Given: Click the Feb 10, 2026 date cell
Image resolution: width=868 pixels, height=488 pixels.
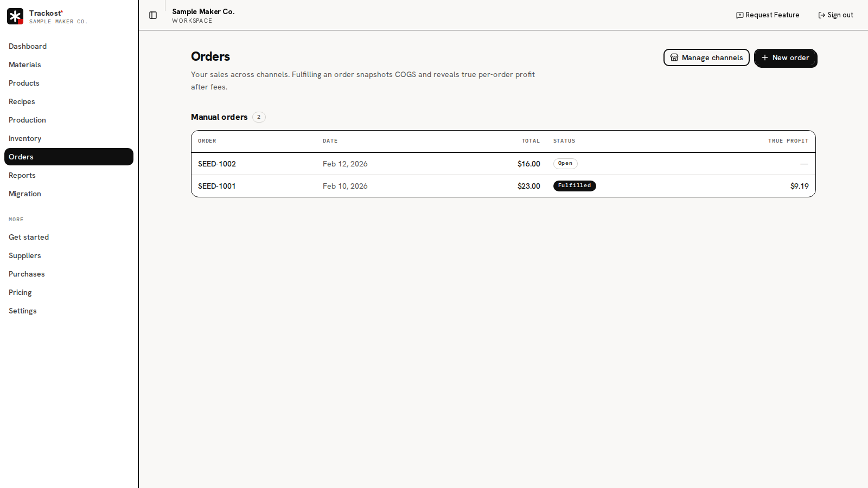Looking at the screenshot, I should pyautogui.click(x=345, y=186).
